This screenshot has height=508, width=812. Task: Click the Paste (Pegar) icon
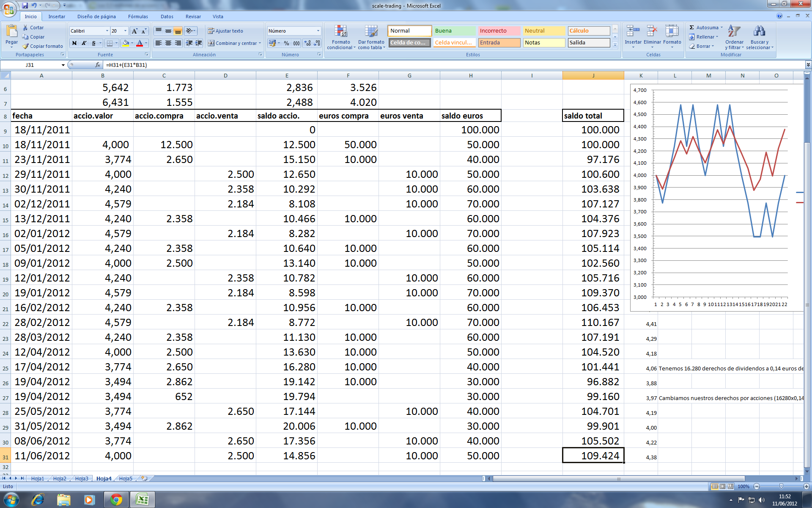11,31
